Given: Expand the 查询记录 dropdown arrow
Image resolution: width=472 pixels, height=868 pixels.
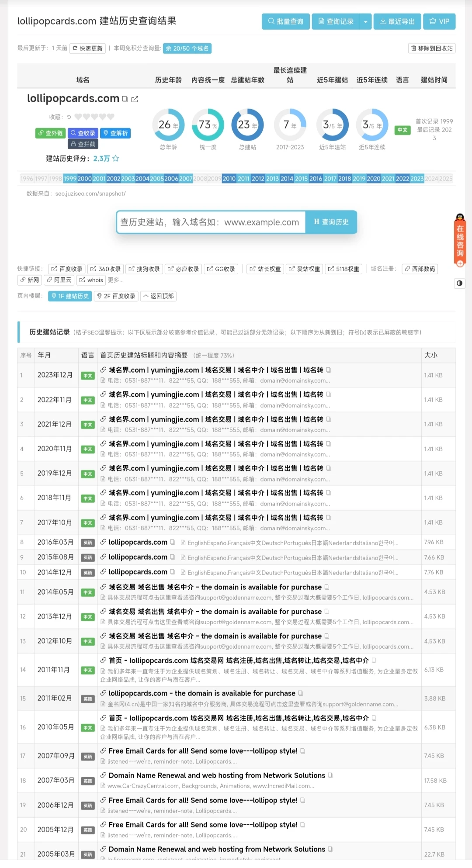Looking at the screenshot, I should coord(365,21).
